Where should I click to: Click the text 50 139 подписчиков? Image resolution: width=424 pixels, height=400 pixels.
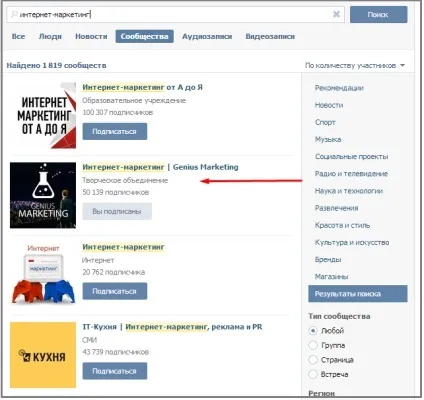click(x=115, y=192)
